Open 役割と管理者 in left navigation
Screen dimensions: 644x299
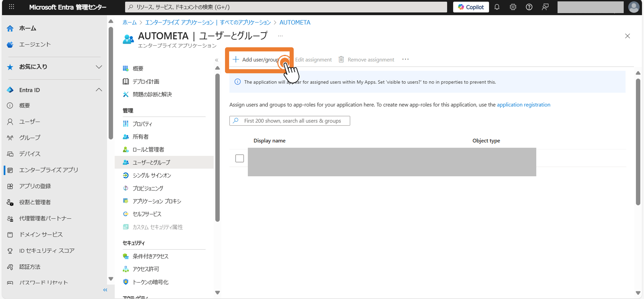35,202
